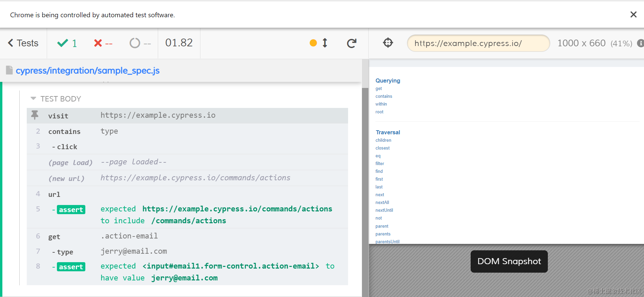The width and height of the screenshot is (644, 297).
Task: Go back to the Tests list
Action: pos(23,43)
